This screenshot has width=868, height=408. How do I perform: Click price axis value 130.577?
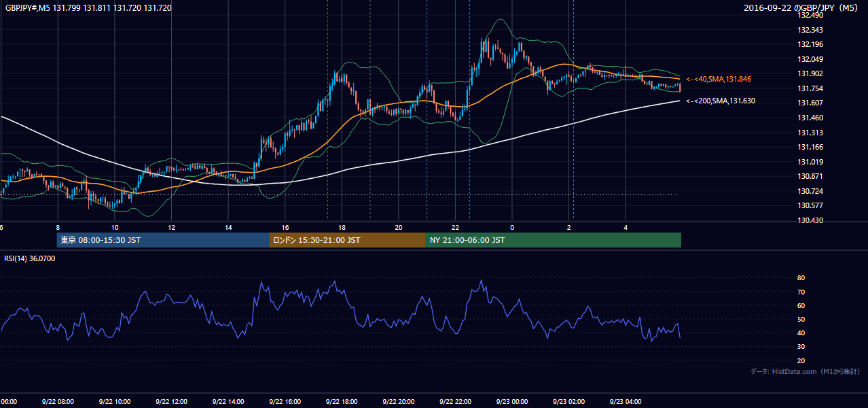click(810, 206)
